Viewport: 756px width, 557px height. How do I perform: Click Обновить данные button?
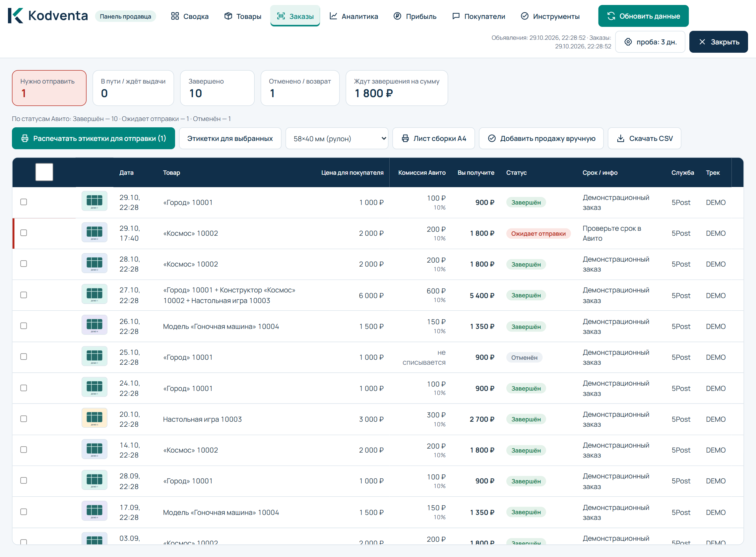pos(643,16)
